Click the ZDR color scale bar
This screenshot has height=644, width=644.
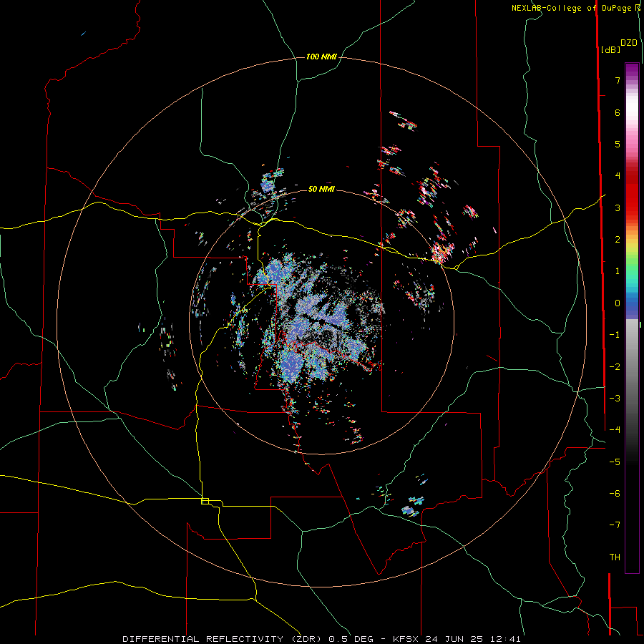(632, 318)
